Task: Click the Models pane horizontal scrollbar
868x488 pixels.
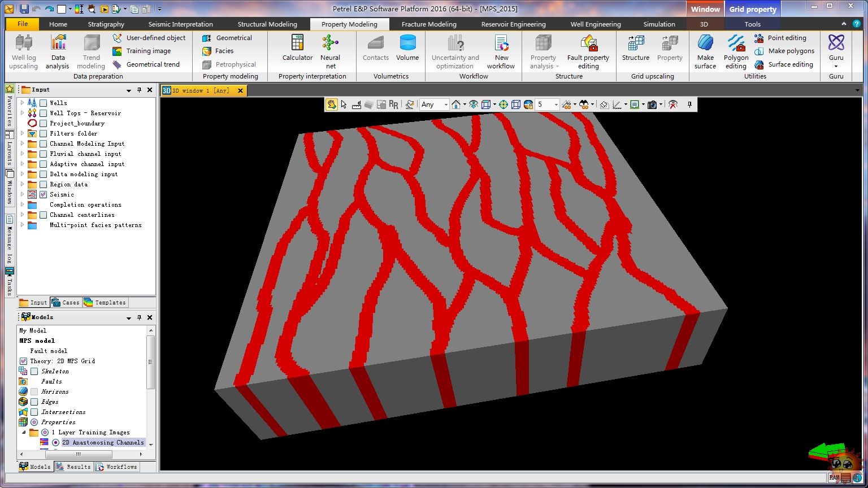Action: point(78,454)
